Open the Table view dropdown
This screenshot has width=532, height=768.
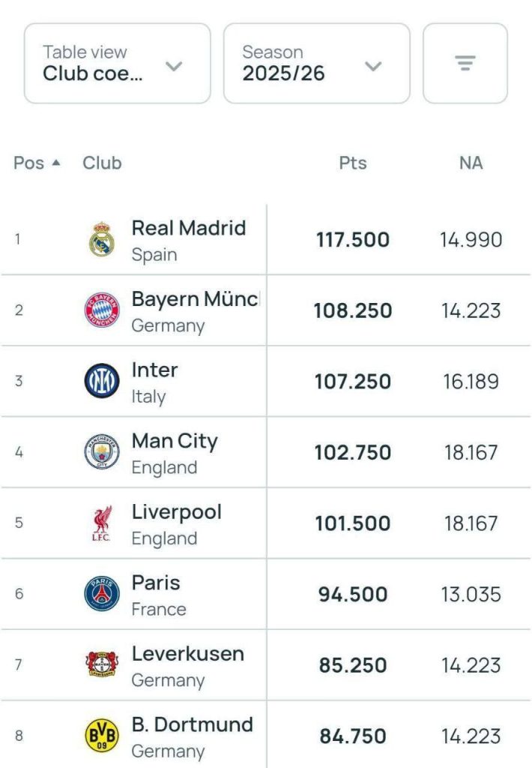(x=118, y=63)
